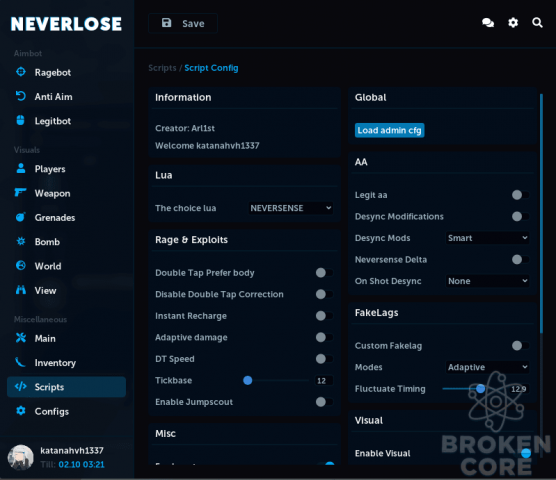Click Script Config breadcrumb
The image size is (556, 480).
pos(211,68)
